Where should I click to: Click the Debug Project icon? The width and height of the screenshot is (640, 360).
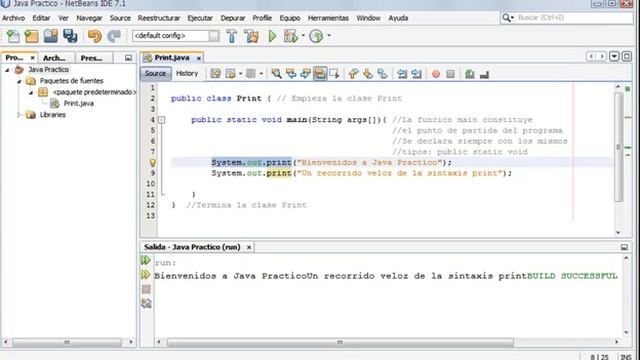click(x=291, y=36)
